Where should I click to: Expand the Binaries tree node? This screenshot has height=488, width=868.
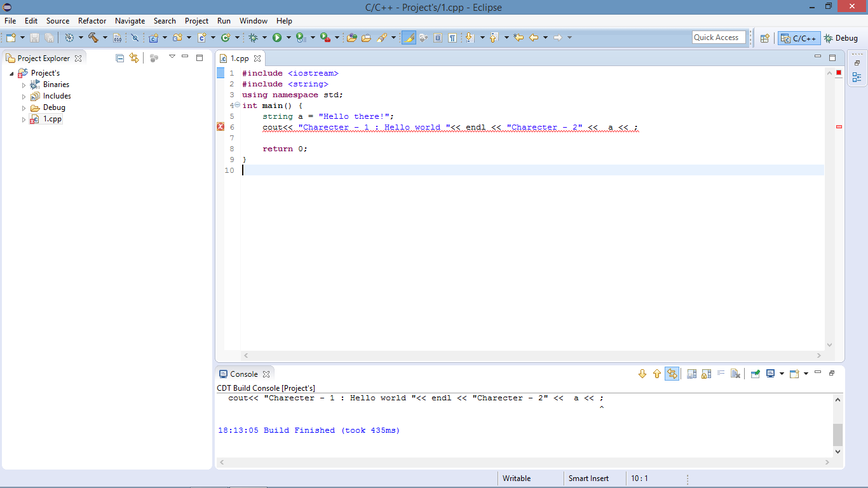pos(24,85)
